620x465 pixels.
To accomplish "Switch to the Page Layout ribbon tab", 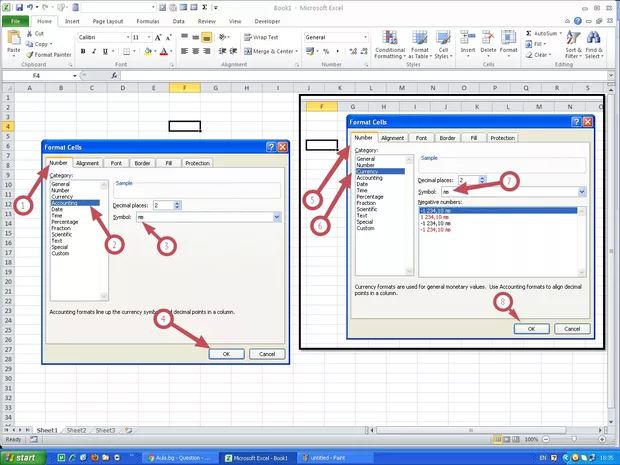I will click(x=108, y=21).
